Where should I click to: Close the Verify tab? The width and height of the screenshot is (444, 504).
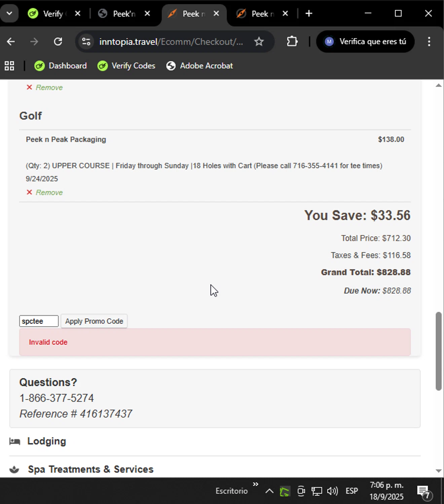point(78,13)
